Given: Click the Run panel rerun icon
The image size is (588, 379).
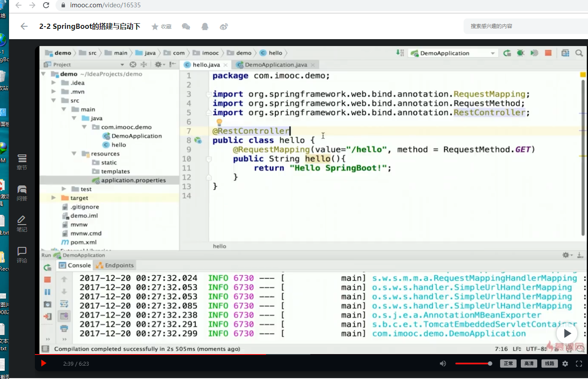Looking at the screenshot, I should click(x=47, y=267).
